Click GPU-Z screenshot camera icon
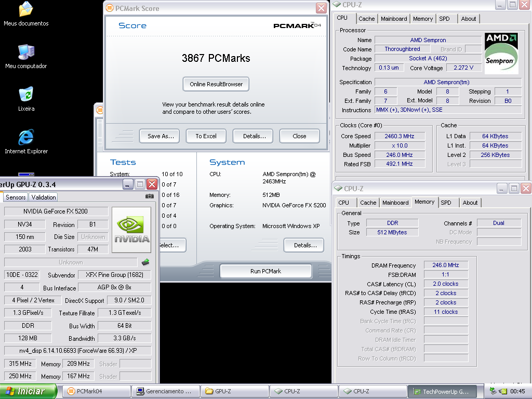532x399 pixels. 149,196
